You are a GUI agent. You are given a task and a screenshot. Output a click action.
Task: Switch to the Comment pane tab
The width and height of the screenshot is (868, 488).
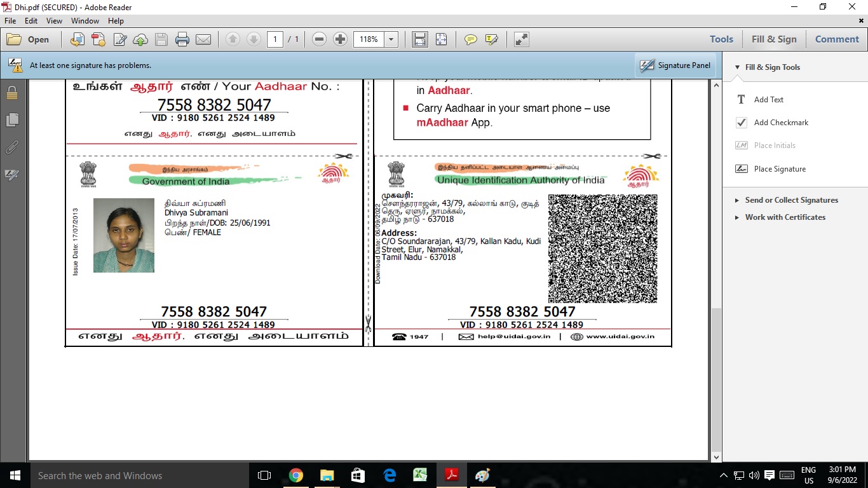click(x=836, y=39)
